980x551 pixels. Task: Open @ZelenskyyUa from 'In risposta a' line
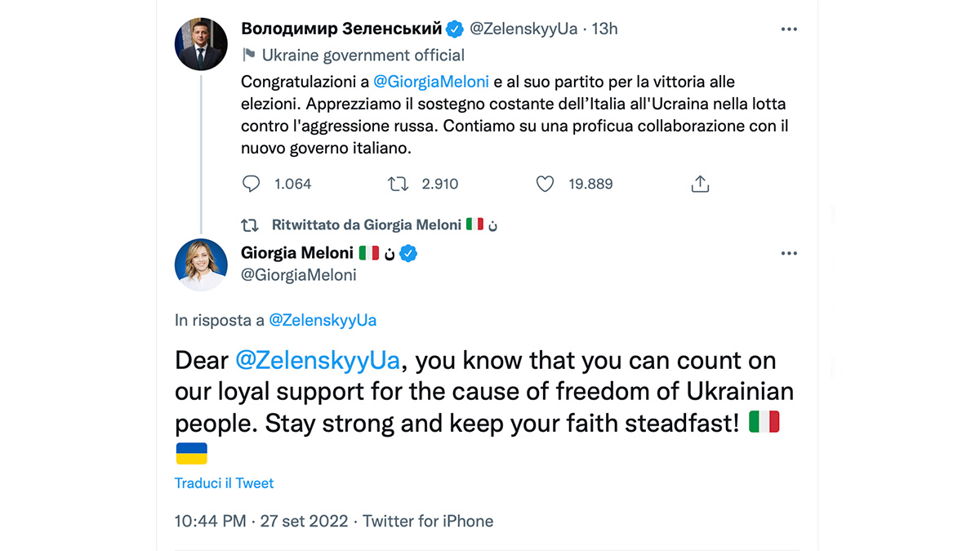[323, 320]
